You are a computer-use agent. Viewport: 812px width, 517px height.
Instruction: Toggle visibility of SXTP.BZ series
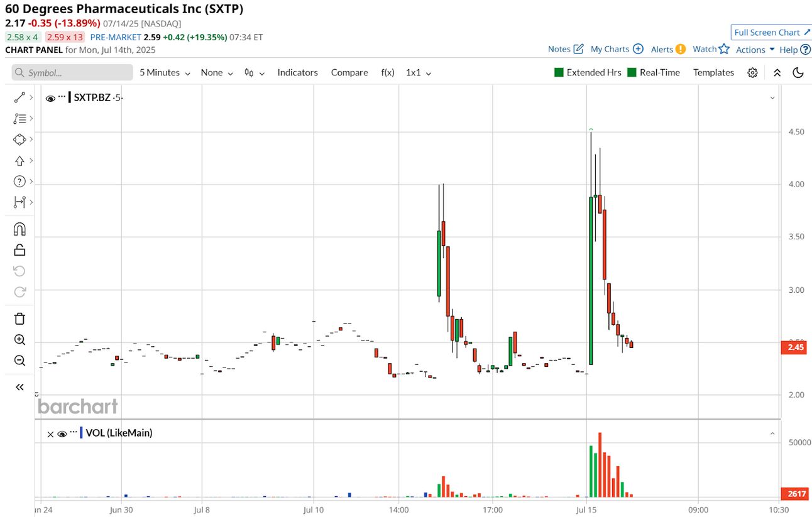tap(50, 98)
